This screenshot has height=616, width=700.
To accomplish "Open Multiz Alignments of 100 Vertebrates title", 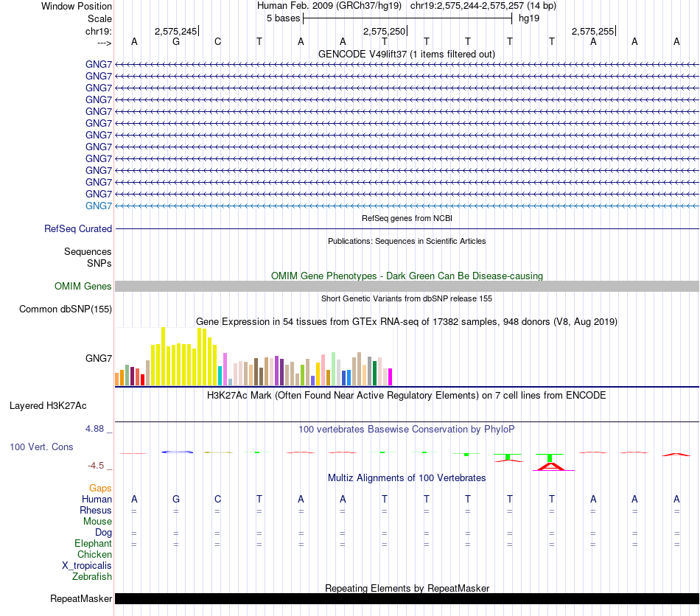I will coord(407,477).
